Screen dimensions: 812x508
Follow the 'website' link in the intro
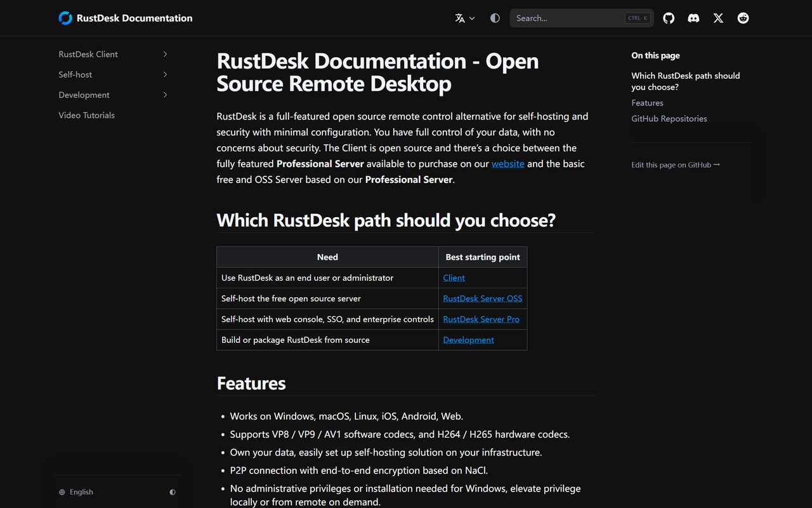tap(508, 164)
